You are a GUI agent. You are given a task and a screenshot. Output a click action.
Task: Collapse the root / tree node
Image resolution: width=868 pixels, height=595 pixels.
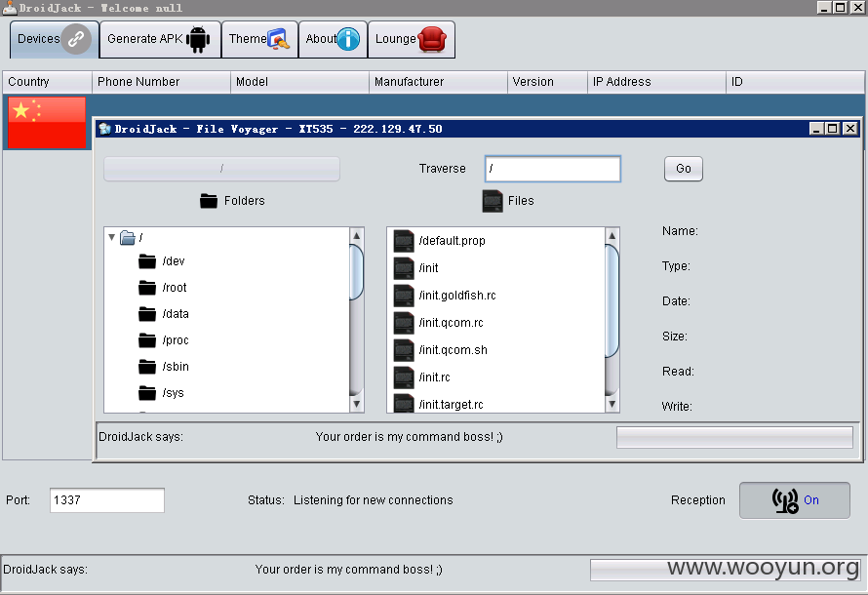pyautogui.click(x=112, y=237)
